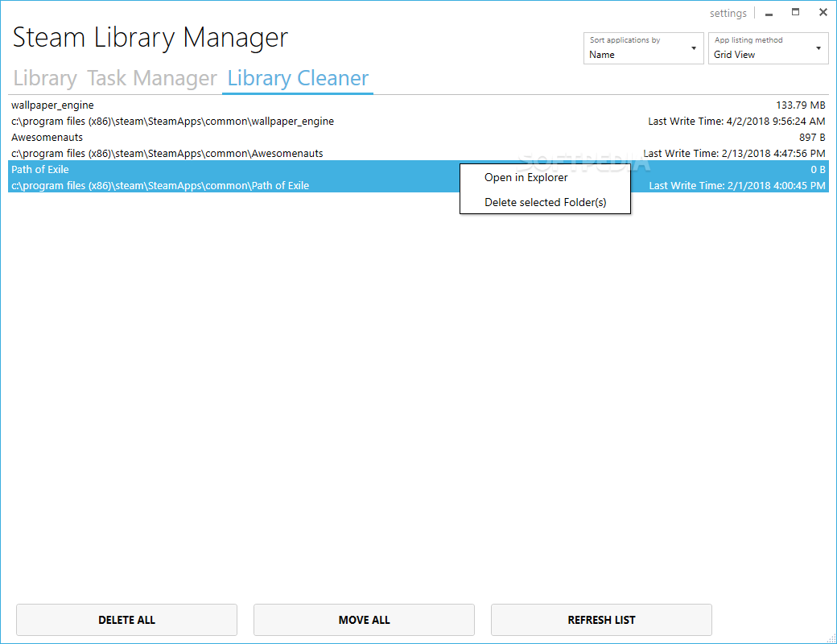Switch to the Library tab
837x644 pixels.
pos(45,79)
